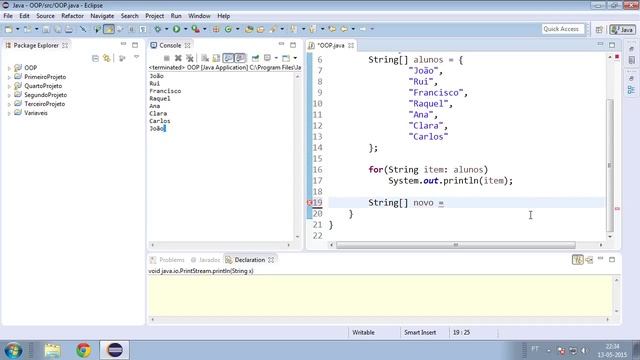Toggle Link with Editor in Package Explorer

click(107, 58)
